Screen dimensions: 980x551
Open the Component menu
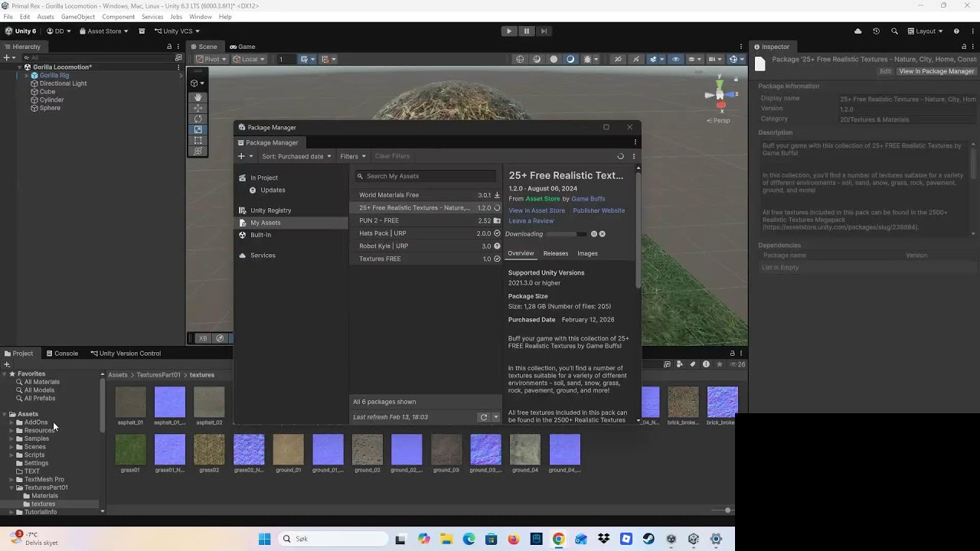tap(118, 17)
